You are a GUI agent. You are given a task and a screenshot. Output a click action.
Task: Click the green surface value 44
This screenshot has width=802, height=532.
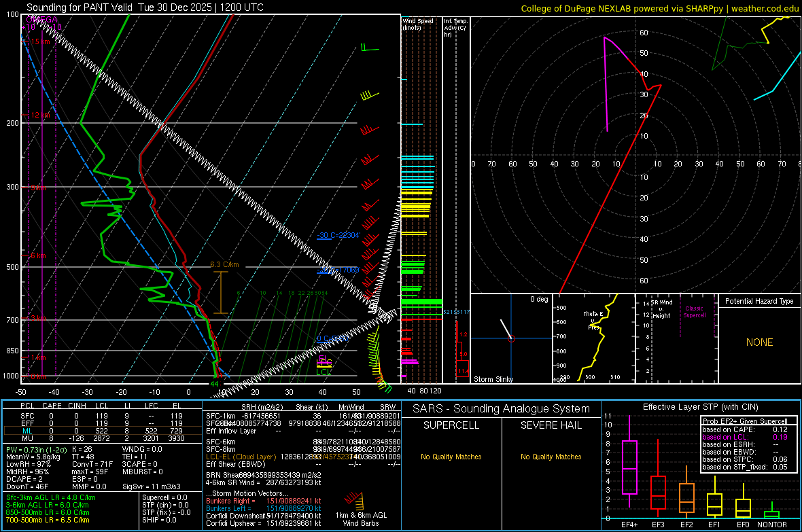[214, 384]
